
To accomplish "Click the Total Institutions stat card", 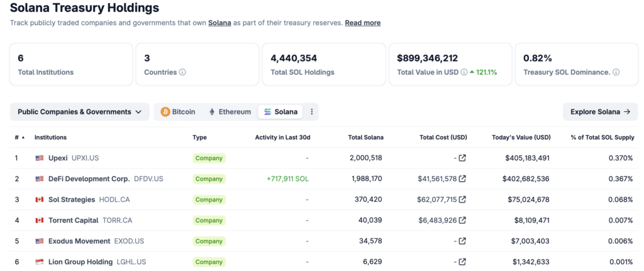I will (x=71, y=65).
